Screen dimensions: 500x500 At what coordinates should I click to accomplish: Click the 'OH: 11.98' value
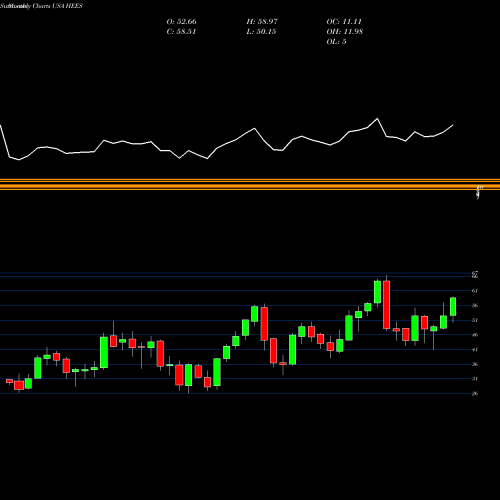[x=345, y=31]
